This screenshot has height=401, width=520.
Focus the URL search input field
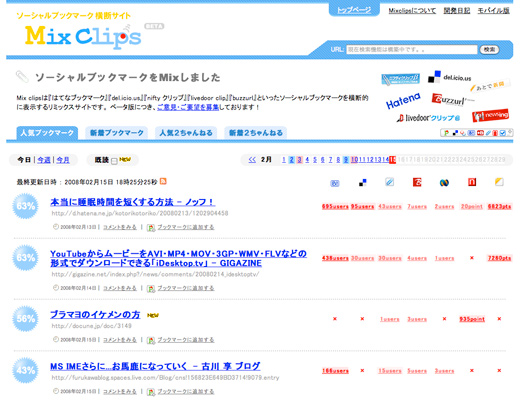(x=412, y=50)
